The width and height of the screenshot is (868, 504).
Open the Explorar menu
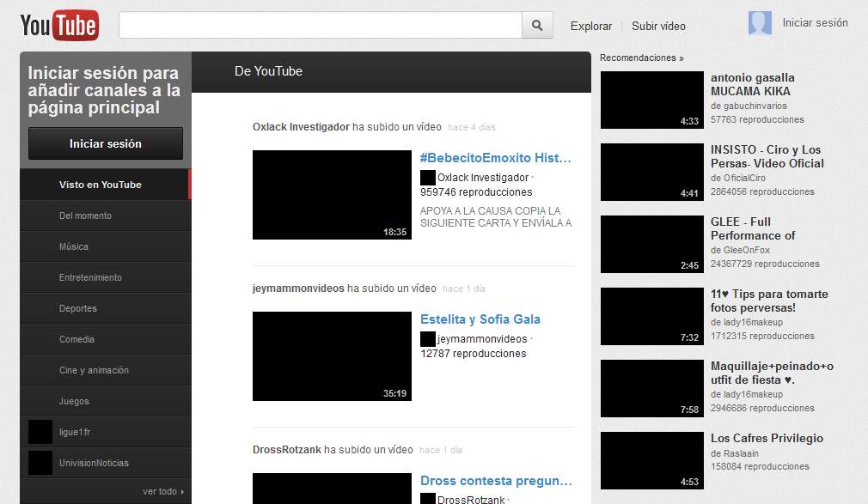tap(590, 27)
